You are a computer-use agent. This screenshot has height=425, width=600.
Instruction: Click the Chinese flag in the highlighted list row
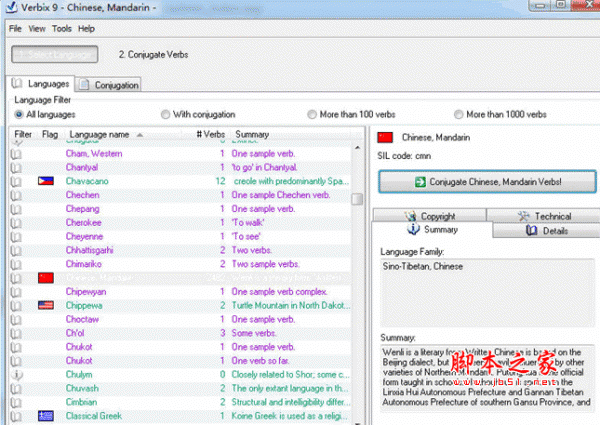pos(46,278)
